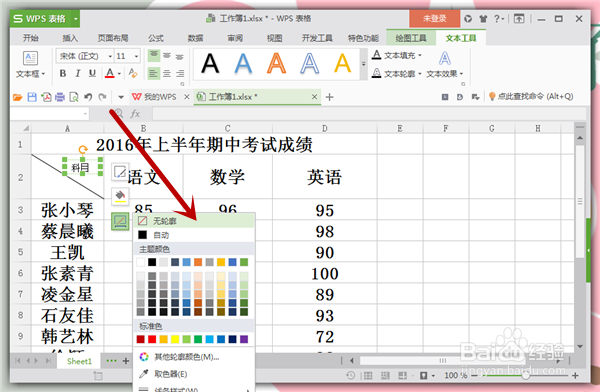This screenshot has height=392, width=600.
Task: Select the Sheet1 worksheet tab
Action: (x=79, y=361)
